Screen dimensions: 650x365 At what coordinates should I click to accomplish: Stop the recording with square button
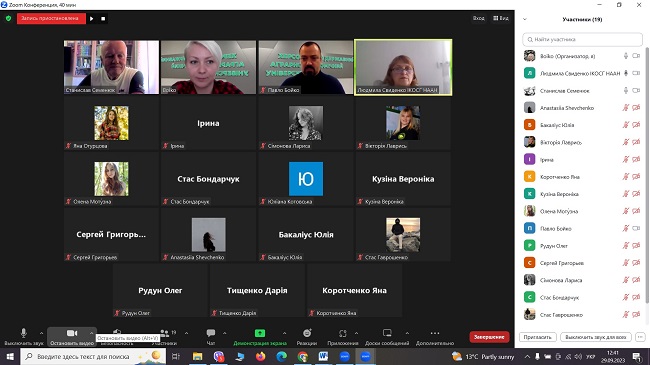pyautogui.click(x=103, y=18)
